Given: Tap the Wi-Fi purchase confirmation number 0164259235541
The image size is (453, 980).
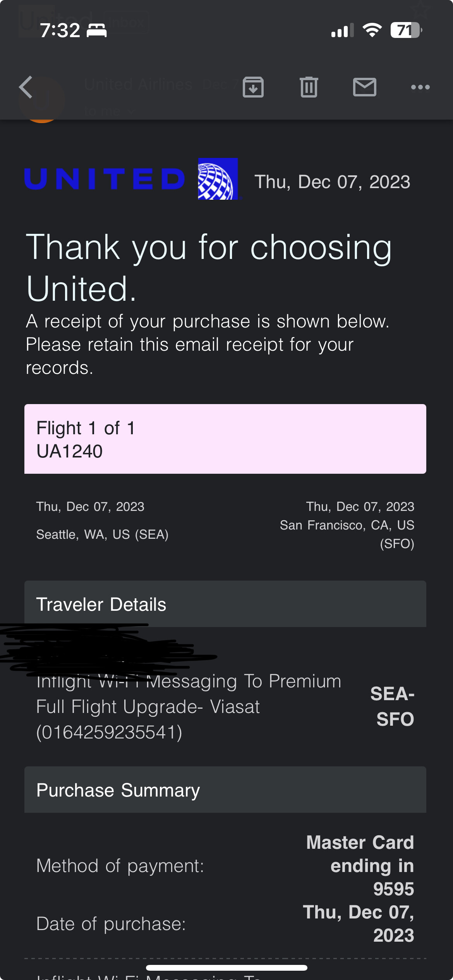Looking at the screenshot, I should (x=109, y=732).
